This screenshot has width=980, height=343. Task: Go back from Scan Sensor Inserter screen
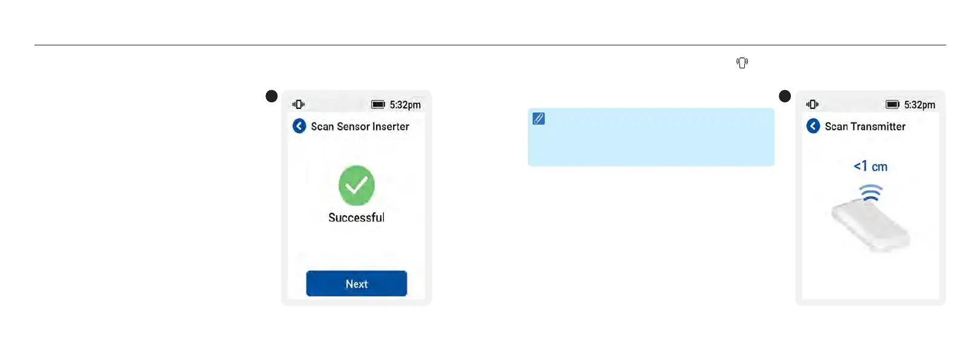tap(299, 126)
